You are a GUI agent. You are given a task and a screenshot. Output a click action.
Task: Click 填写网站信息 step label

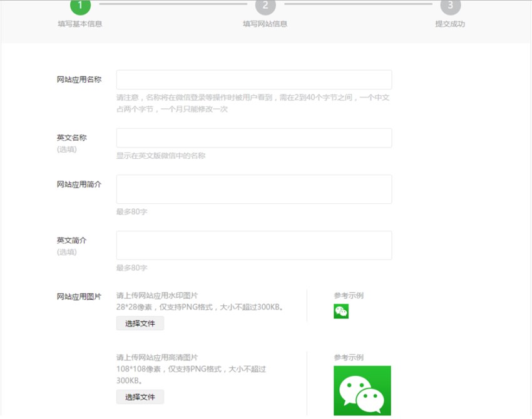point(265,24)
